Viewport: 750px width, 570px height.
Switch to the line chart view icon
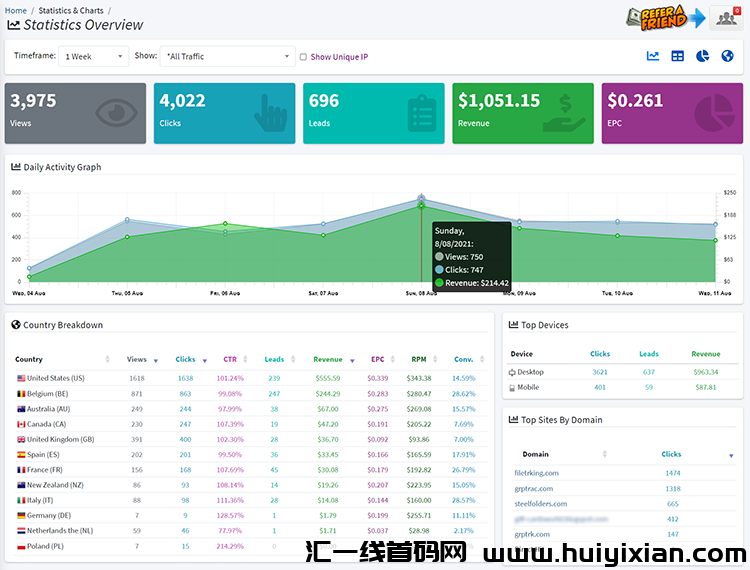tap(652, 56)
